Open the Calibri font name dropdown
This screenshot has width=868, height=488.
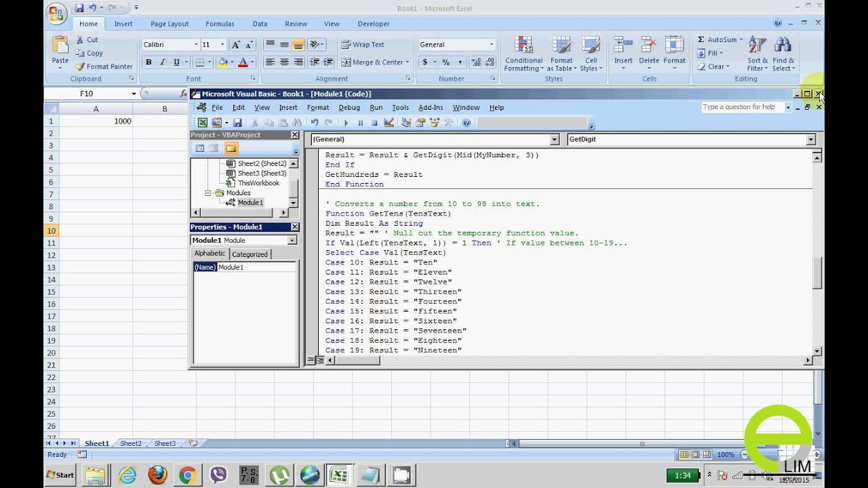pyautogui.click(x=196, y=45)
